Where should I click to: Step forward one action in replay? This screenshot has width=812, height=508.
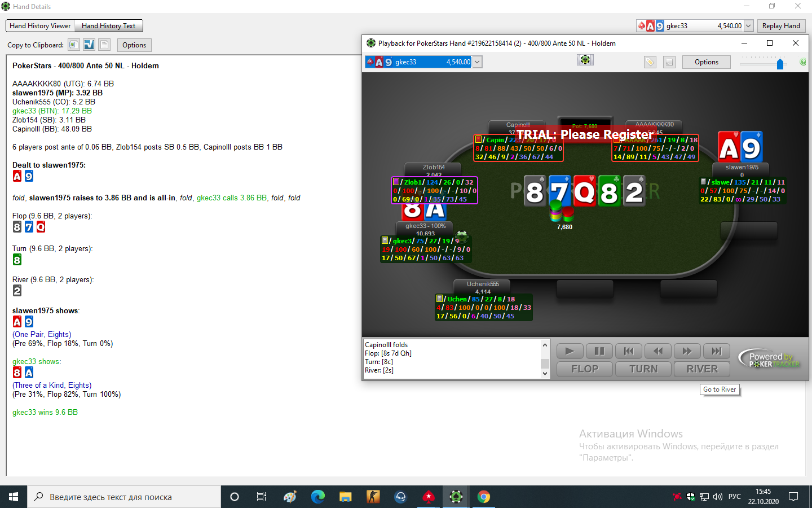(x=687, y=351)
